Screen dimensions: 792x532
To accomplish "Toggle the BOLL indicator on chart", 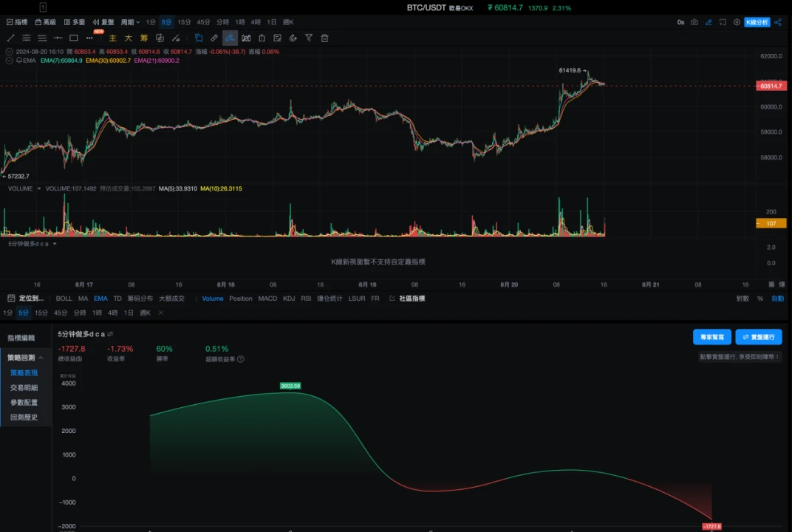I will point(64,299).
